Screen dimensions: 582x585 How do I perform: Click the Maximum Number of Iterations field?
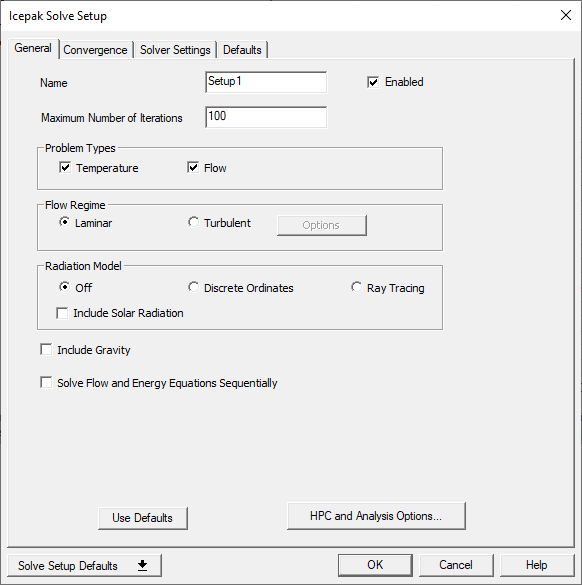pos(266,117)
